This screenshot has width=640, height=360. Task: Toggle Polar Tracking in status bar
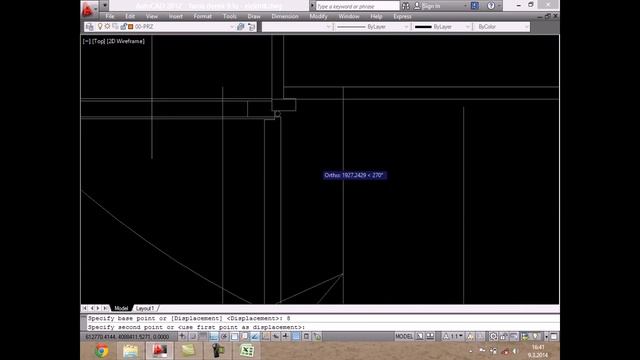pos(224,336)
